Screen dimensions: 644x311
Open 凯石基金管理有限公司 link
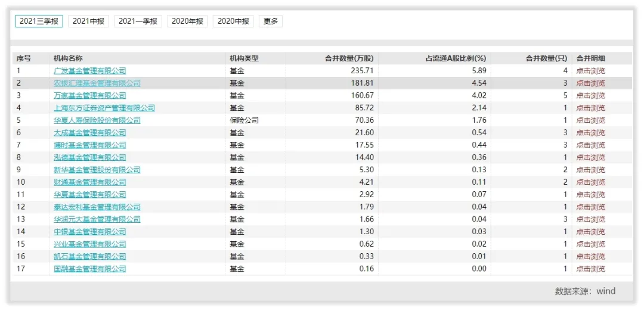click(90, 256)
